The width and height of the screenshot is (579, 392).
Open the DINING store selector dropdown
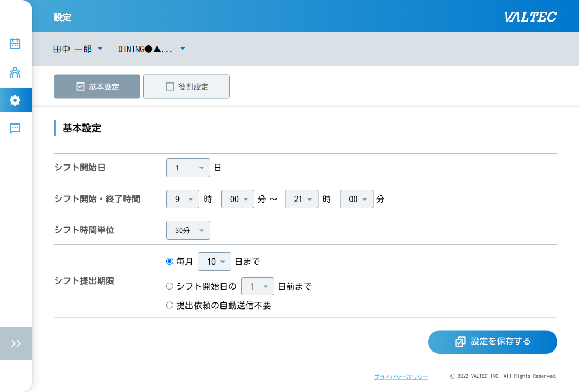tap(151, 49)
